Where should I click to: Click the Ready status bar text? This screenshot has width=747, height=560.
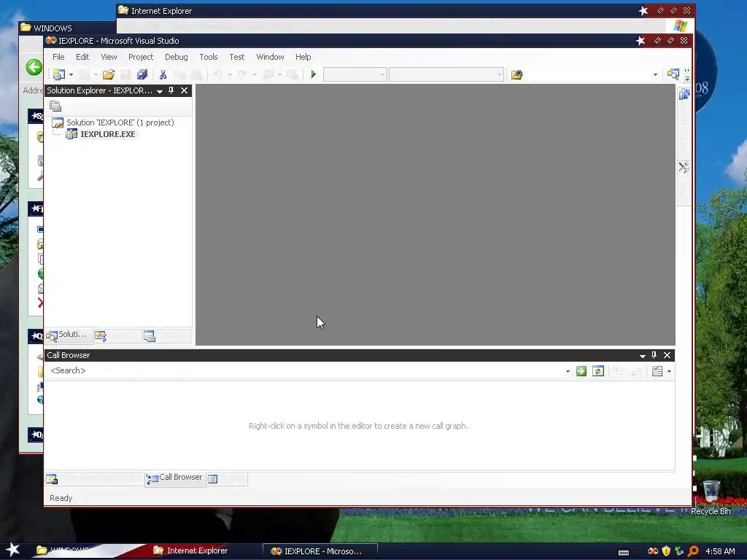(61, 498)
